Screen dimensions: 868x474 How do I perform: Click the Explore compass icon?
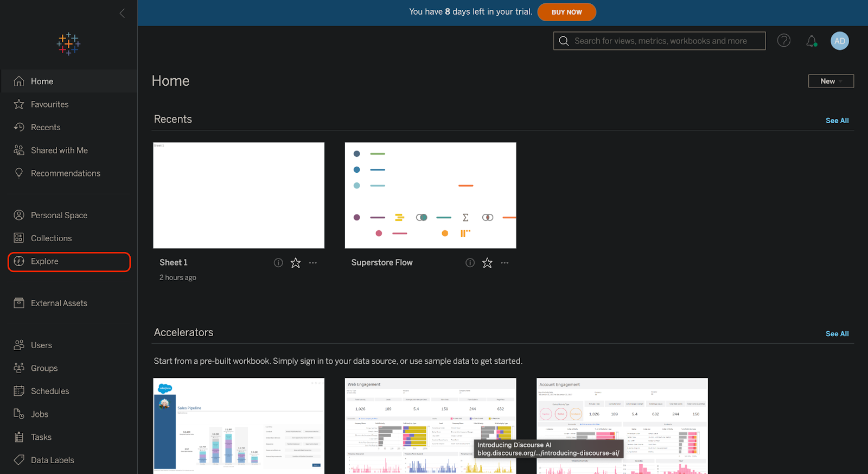point(19,261)
